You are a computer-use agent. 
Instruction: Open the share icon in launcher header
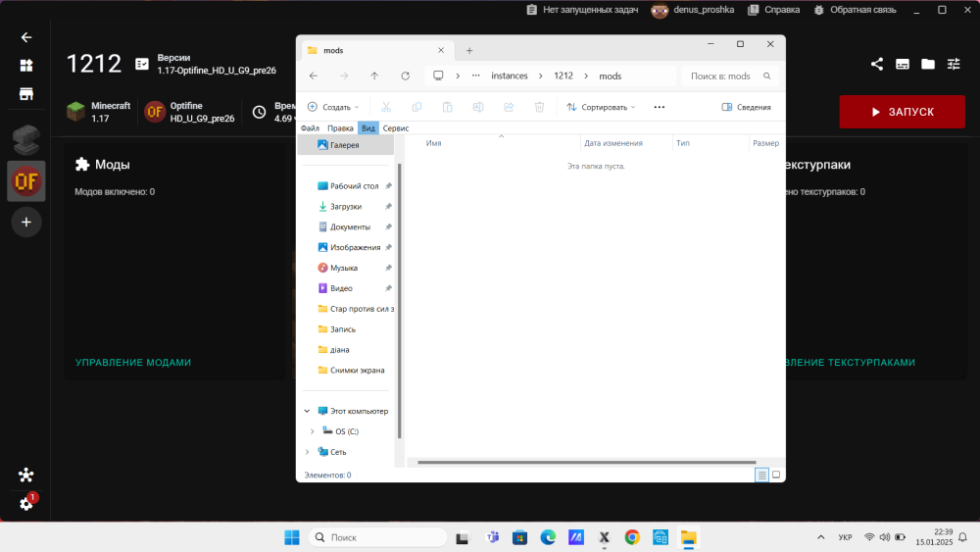[877, 64]
